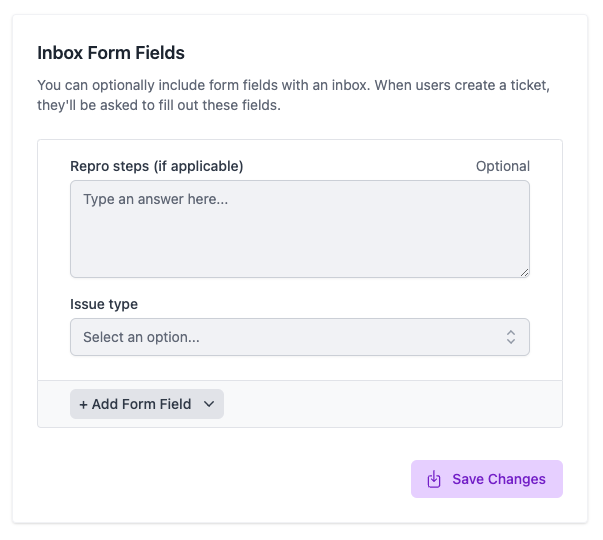Click 'they'll be asked to fill out these fields' text
The height and width of the screenshot is (540, 603).
pyautogui.click(x=159, y=105)
